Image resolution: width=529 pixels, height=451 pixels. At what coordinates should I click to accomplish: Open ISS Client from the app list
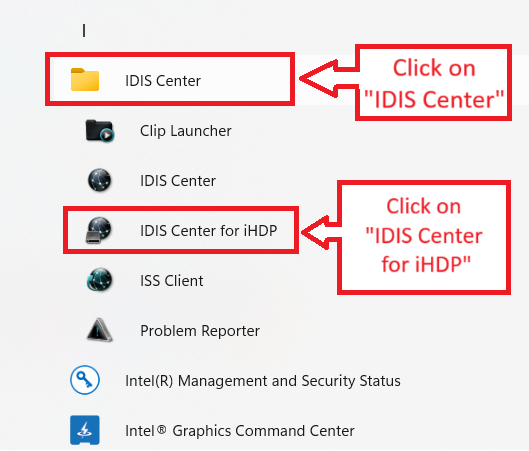172,281
